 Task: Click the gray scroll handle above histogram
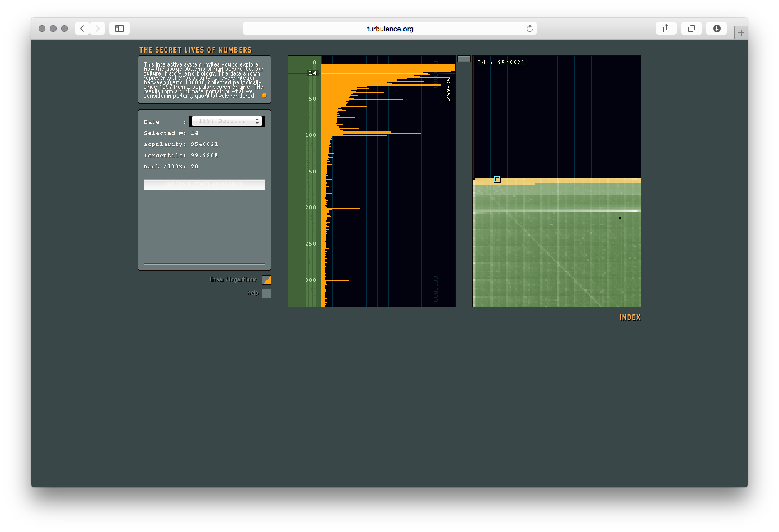pos(463,59)
